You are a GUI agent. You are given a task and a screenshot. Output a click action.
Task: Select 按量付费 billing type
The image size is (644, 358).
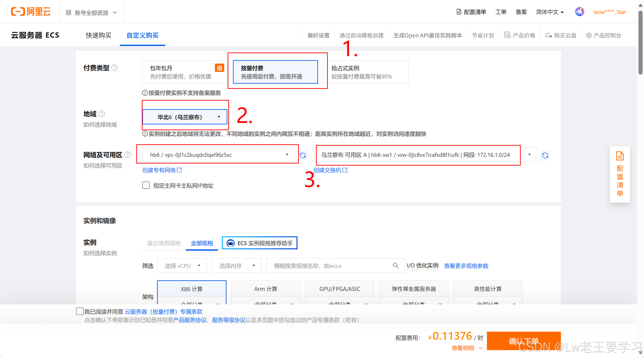click(275, 72)
